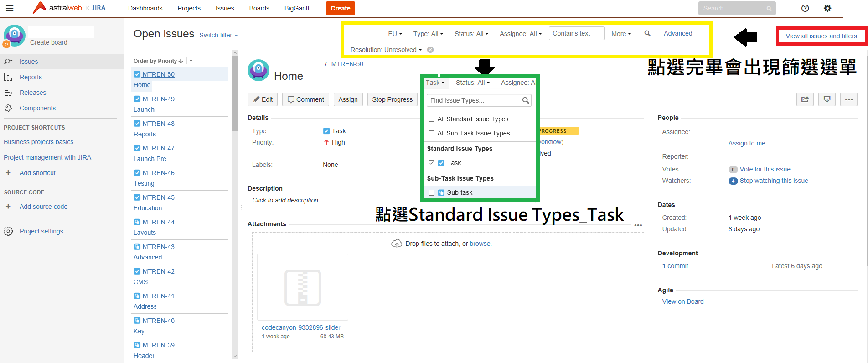Click the Assign button
This screenshot has height=363, width=868.
(348, 99)
